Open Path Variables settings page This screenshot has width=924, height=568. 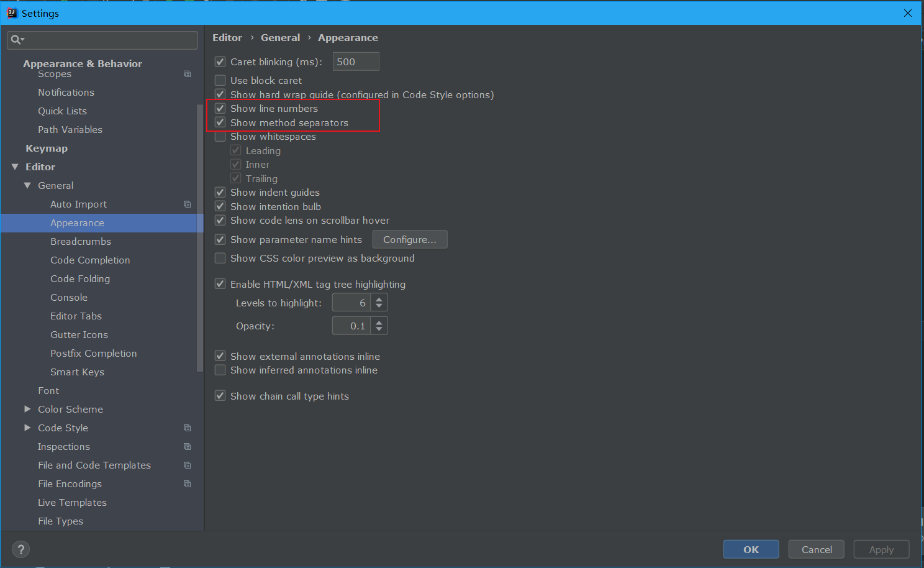tap(70, 129)
